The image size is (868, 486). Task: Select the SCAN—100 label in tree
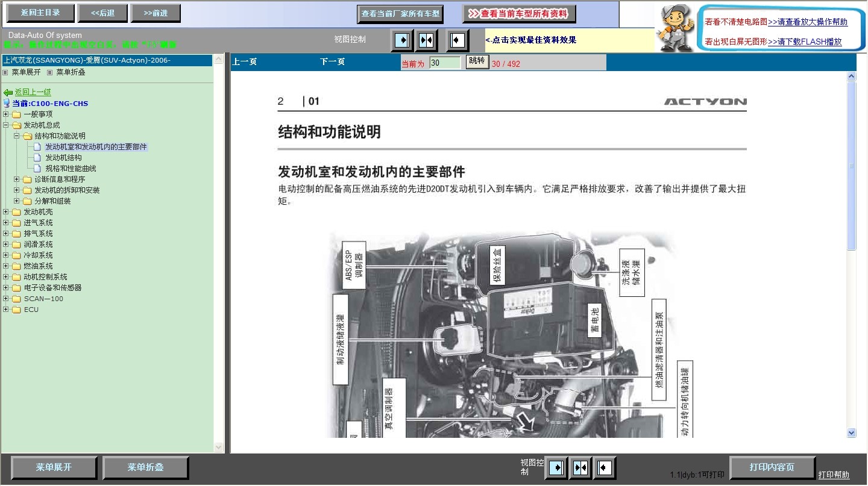coord(43,299)
